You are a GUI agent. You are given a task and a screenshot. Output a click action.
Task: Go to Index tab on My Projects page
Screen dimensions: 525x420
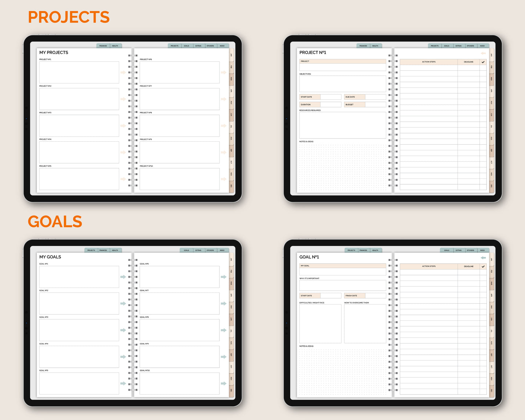pyautogui.click(x=222, y=46)
